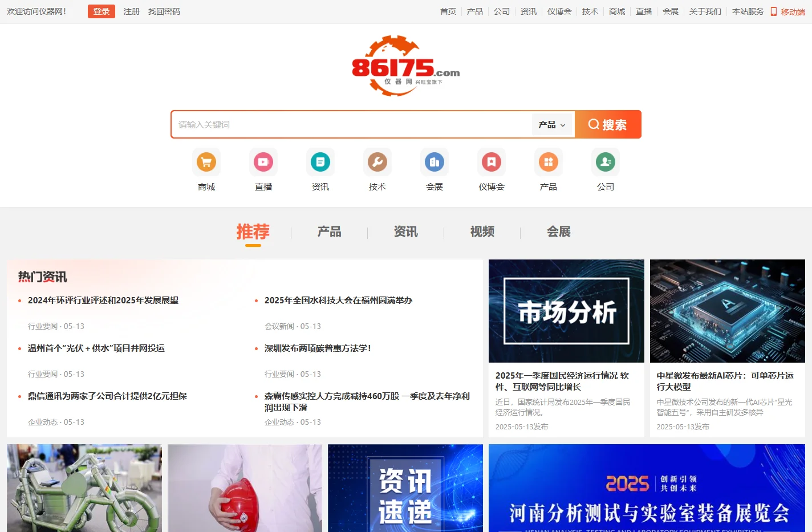Open article 2024年环评行业评述和2025年发展展望

[x=103, y=300]
